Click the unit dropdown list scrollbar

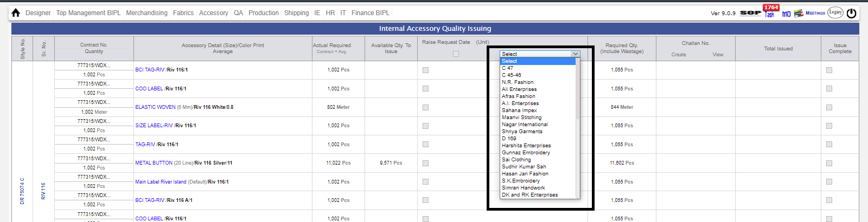[578, 128]
